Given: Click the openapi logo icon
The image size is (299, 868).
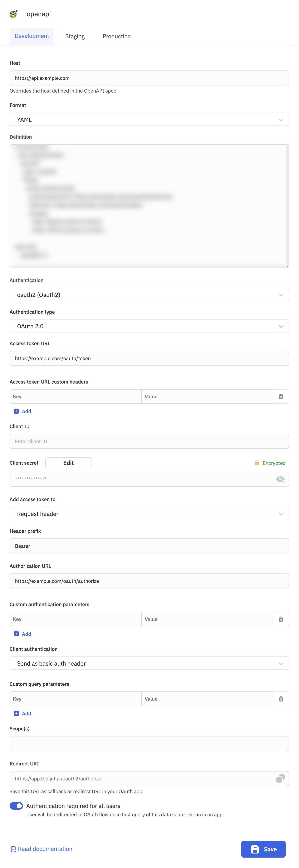Looking at the screenshot, I should [x=14, y=14].
